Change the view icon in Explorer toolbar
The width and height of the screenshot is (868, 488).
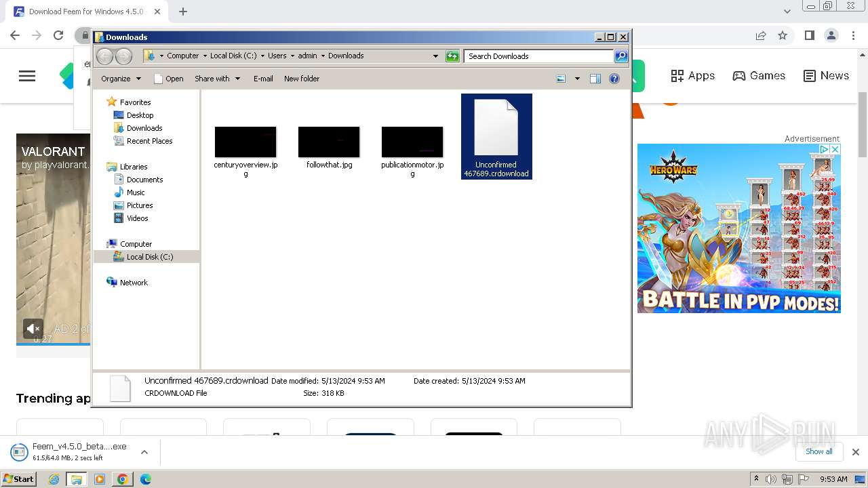561,79
